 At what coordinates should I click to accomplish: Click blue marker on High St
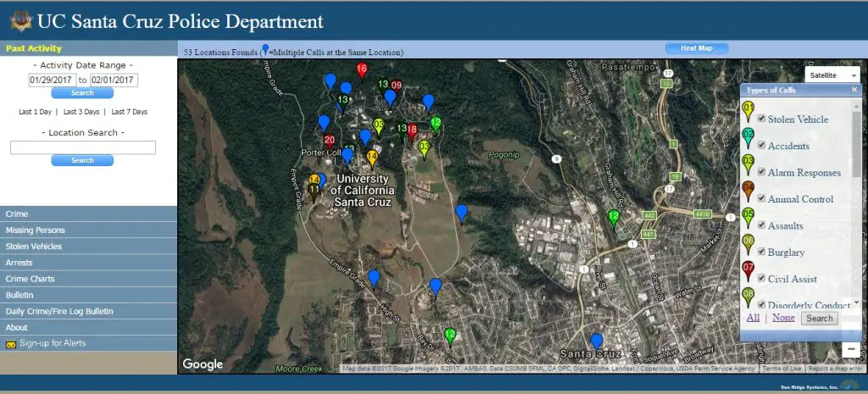pyautogui.click(x=374, y=278)
